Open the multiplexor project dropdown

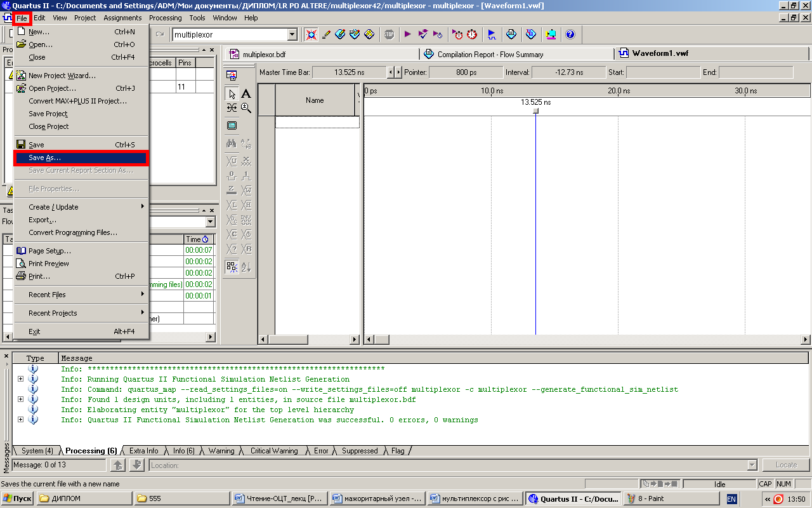(292, 34)
